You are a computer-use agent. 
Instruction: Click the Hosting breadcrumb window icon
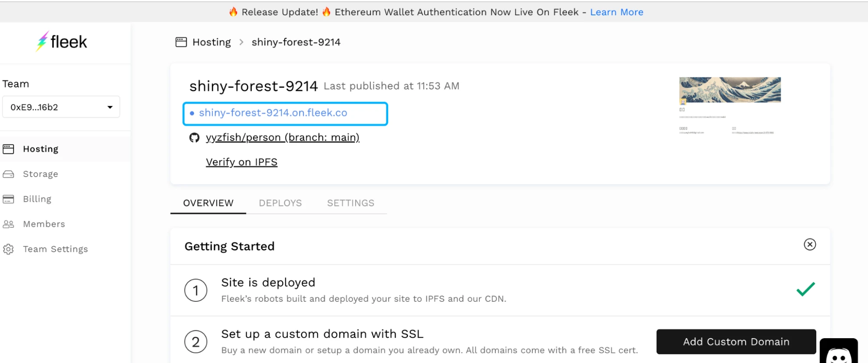click(181, 42)
